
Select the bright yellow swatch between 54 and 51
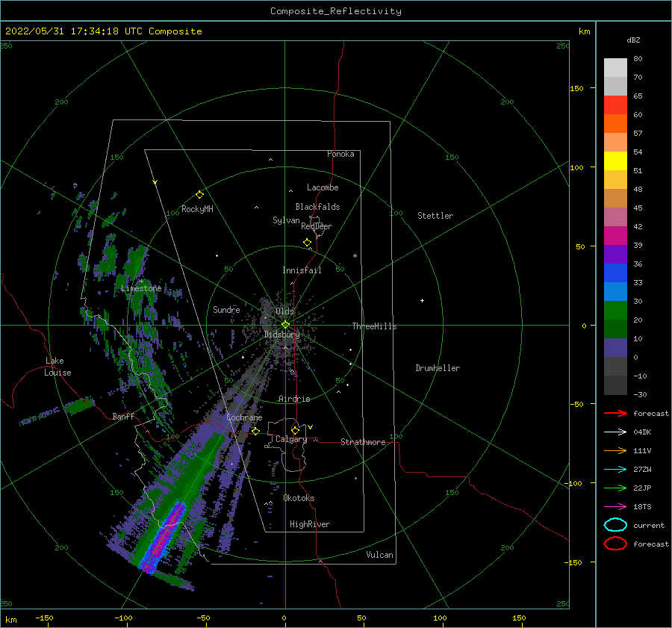coord(615,161)
